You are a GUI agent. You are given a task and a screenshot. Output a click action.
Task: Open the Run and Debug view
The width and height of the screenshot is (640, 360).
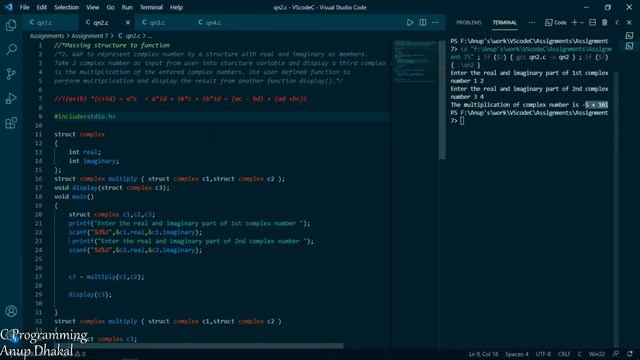pyautogui.click(x=11, y=98)
